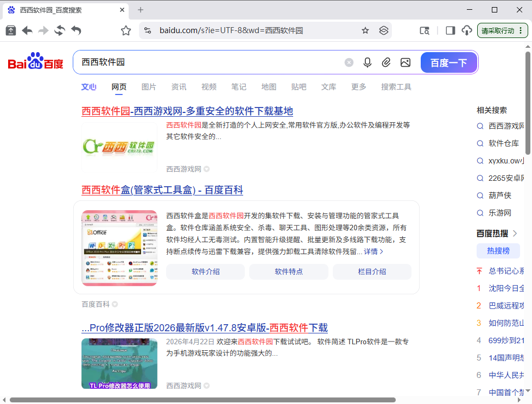Bookmark this page with the address bar star
Viewport: 532px width, 404px height.
tap(365, 30)
